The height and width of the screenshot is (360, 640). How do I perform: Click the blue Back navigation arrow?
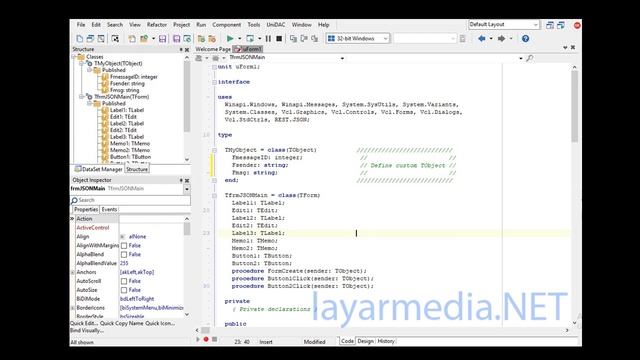482,38
